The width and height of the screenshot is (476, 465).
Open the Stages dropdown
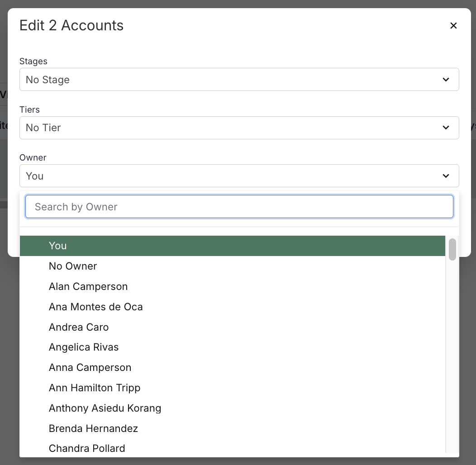click(x=239, y=80)
